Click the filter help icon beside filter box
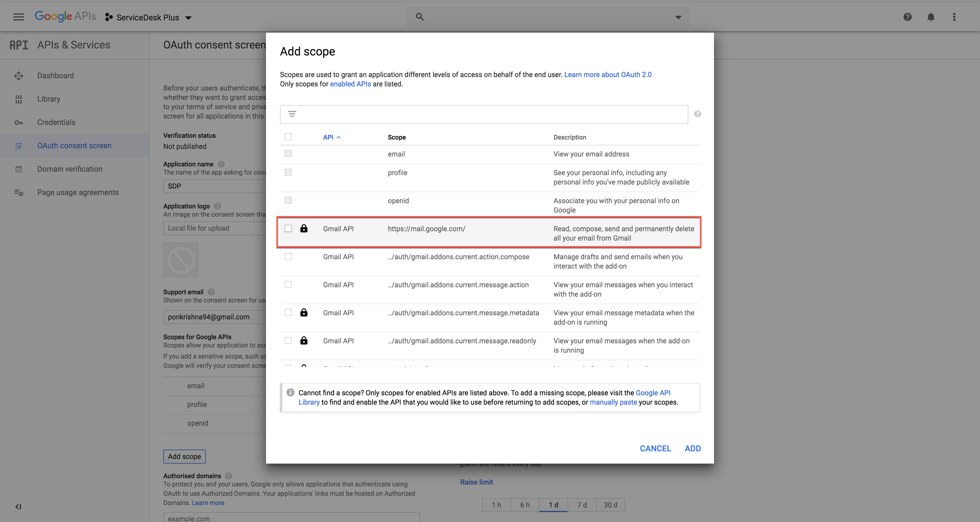 pos(697,114)
